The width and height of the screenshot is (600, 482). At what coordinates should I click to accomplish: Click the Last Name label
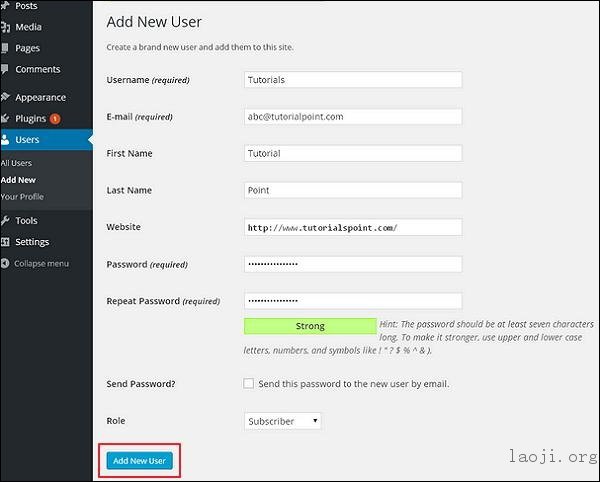coord(129,190)
